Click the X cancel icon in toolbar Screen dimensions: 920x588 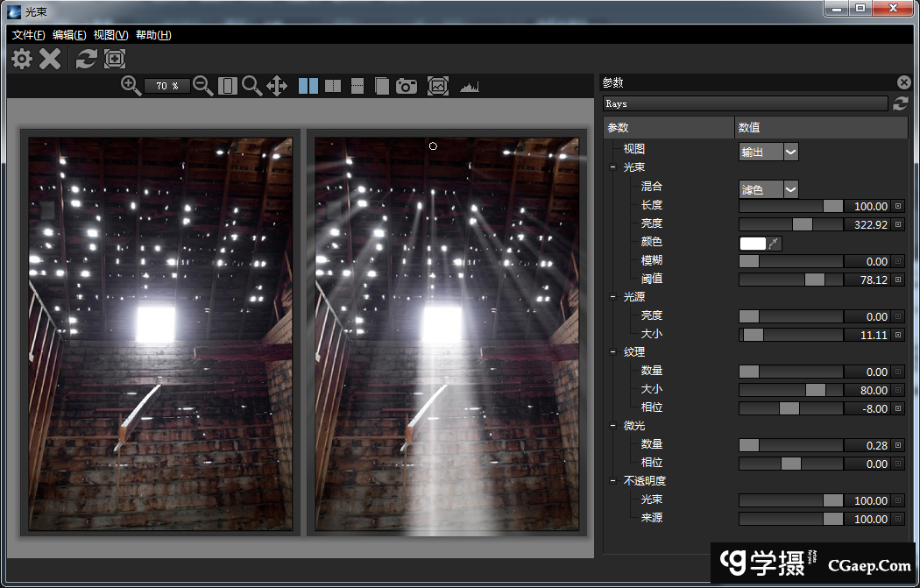pyautogui.click(x=51, y=59)
